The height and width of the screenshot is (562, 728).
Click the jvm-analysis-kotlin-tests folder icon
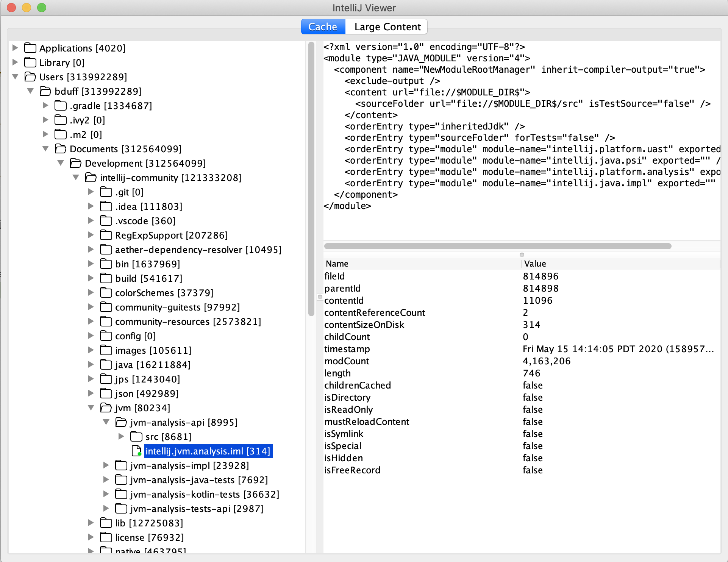[121, 494]
